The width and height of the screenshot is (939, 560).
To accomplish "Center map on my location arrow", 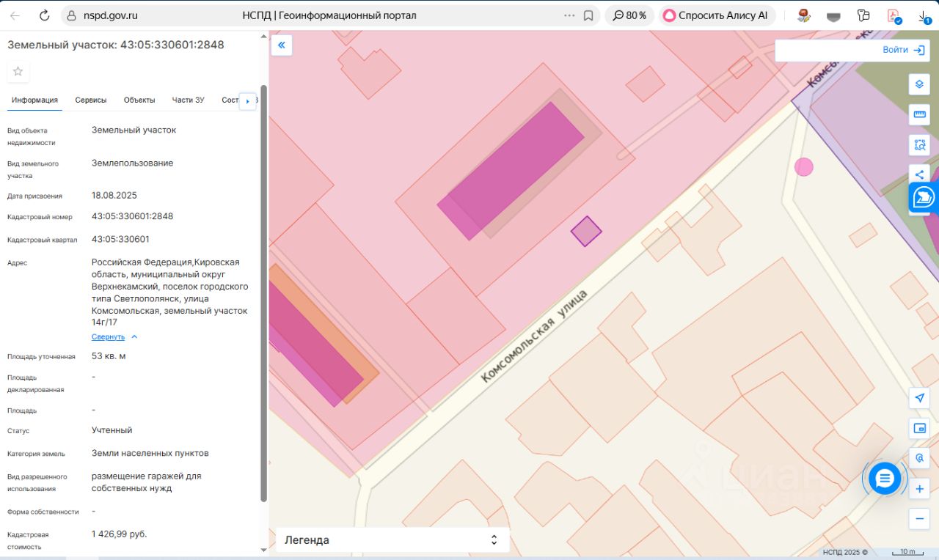I will [x=919, y=397].
